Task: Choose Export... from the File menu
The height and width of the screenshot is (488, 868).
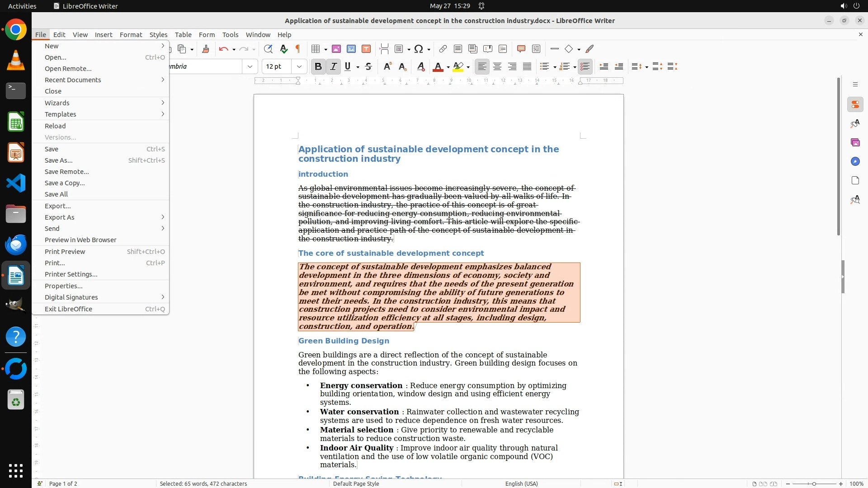Action: [x=57, y=206]
